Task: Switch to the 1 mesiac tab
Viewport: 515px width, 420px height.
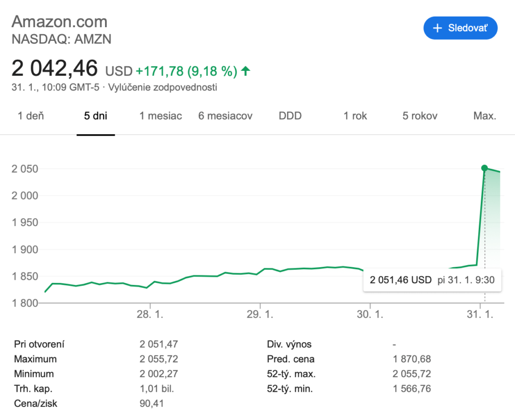Action: [x=160, y=116]
